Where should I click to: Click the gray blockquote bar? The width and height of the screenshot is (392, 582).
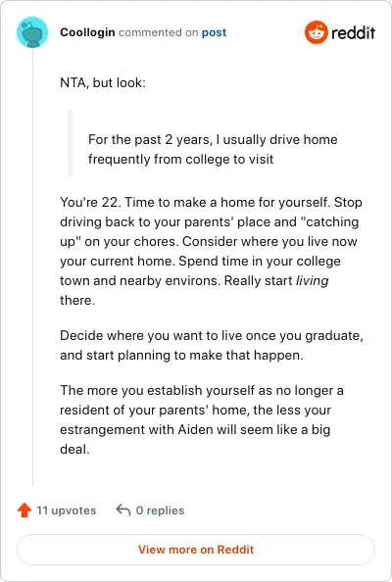tap(71, 143)
